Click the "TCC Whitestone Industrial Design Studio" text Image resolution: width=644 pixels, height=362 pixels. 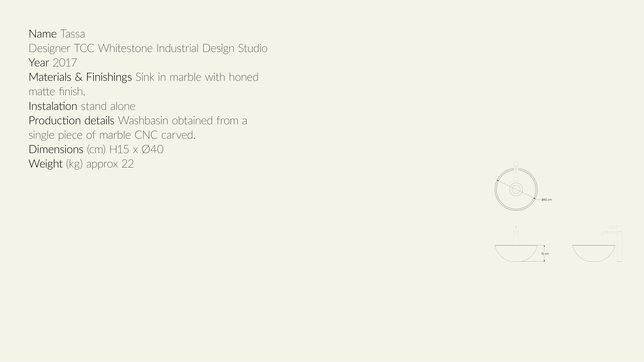coord(171,48)
